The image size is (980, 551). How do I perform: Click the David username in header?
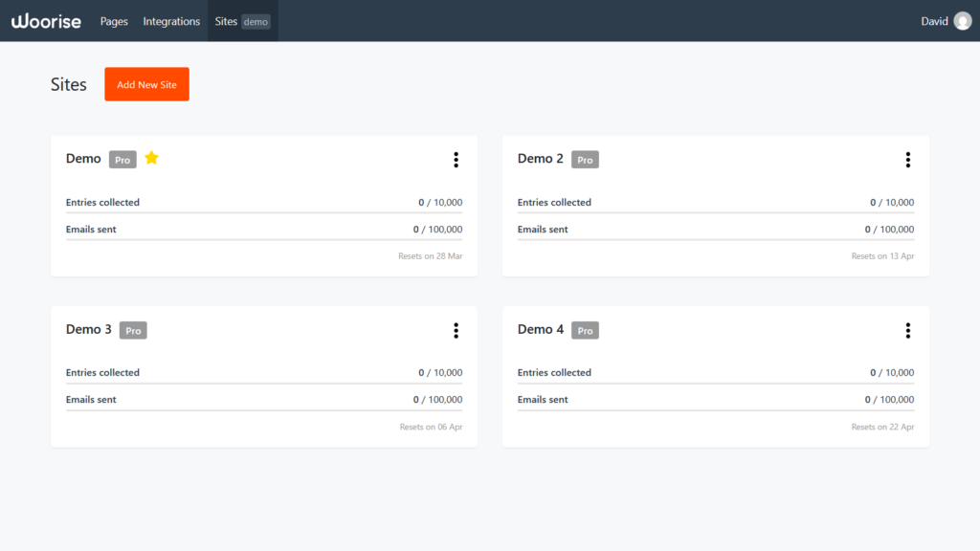(x=933, y=21)
